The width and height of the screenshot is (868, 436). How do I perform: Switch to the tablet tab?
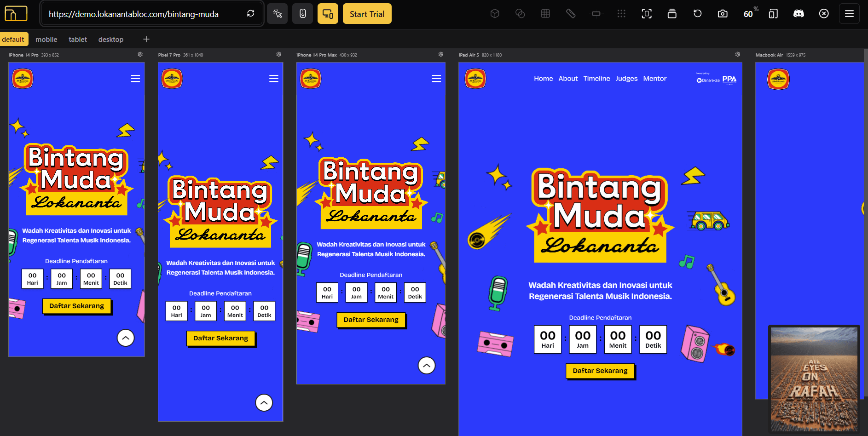pos(77,39)
